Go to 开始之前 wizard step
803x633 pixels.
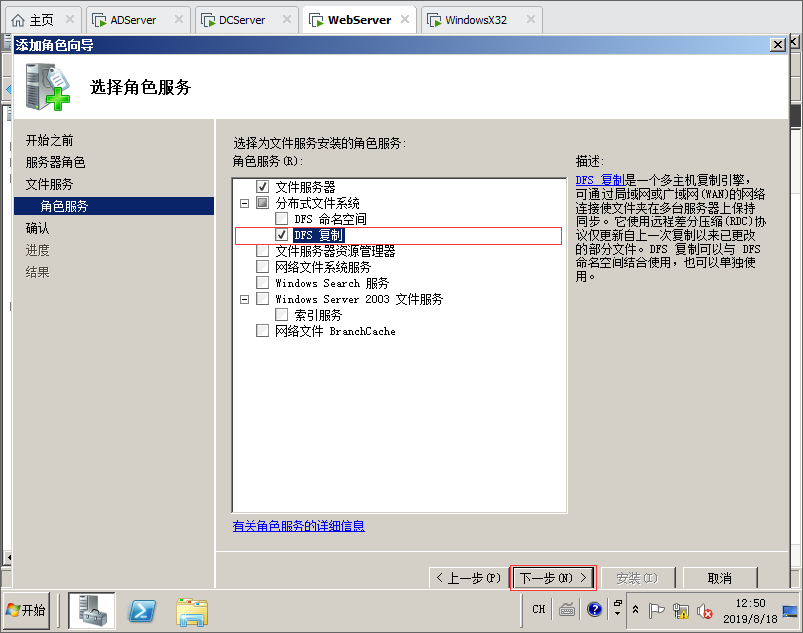click(x=50, y=140)
